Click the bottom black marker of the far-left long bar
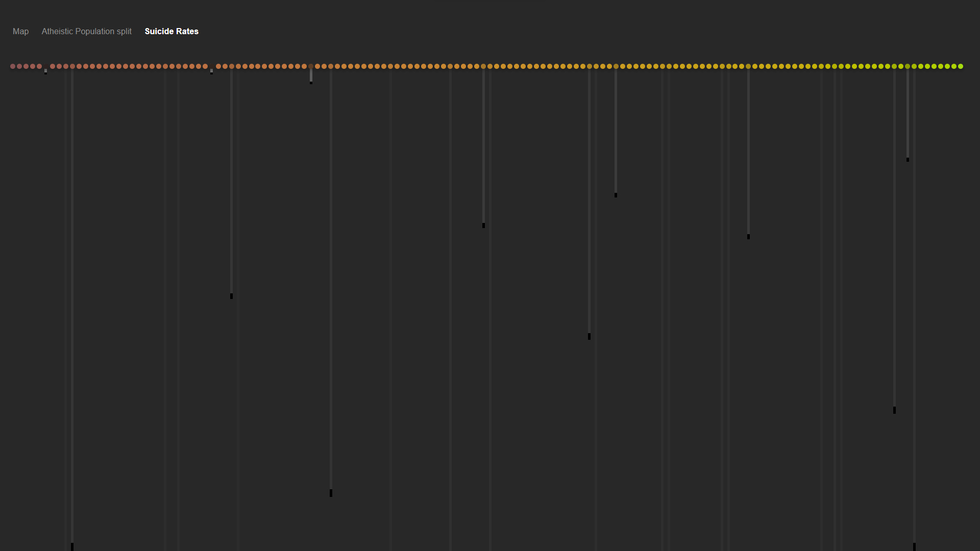 point(72,547)
